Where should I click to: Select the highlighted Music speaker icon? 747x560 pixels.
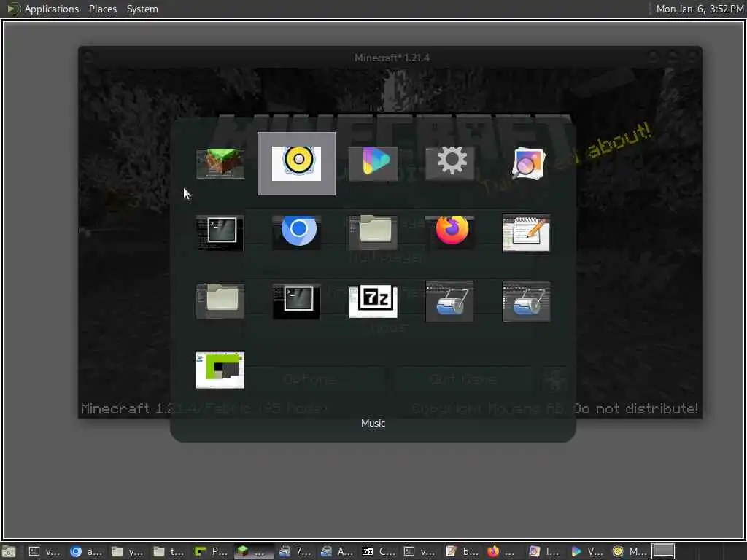coord(296,163)
